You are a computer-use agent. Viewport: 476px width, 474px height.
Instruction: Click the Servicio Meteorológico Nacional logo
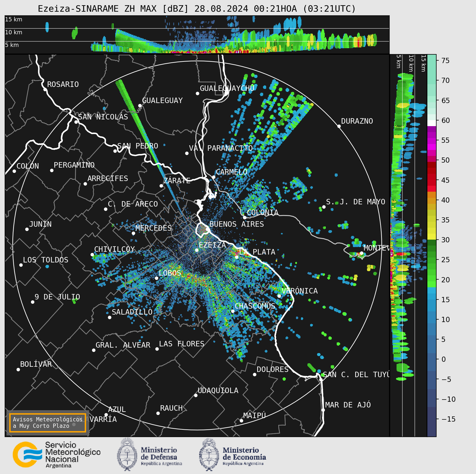point(57,455)
